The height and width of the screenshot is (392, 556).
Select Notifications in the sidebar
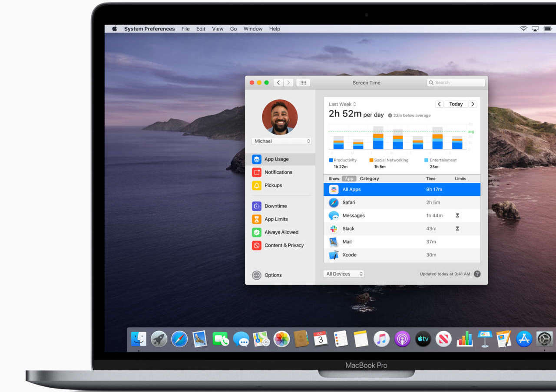coord(278,172)
